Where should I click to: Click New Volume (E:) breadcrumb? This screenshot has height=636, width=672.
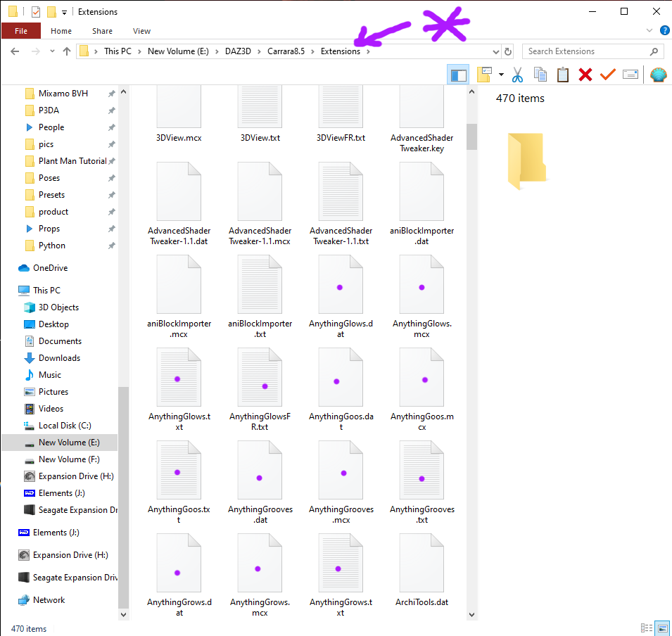point(178,51)
